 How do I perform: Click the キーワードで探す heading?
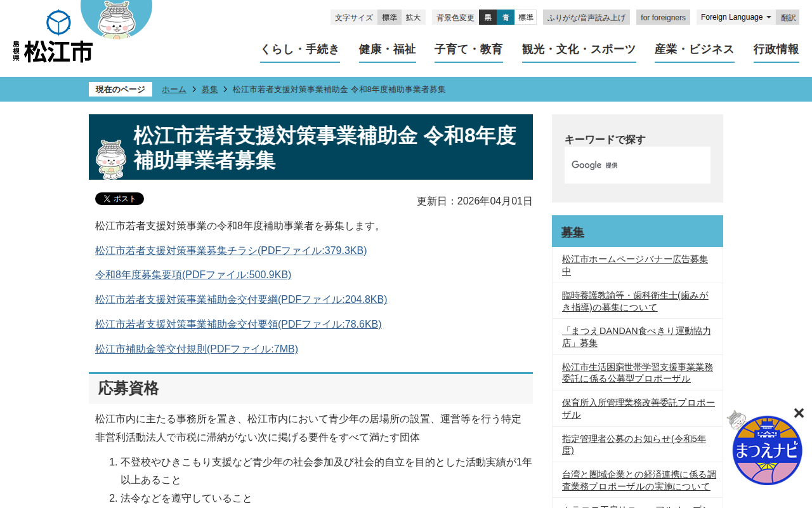[x=605, y=140]
